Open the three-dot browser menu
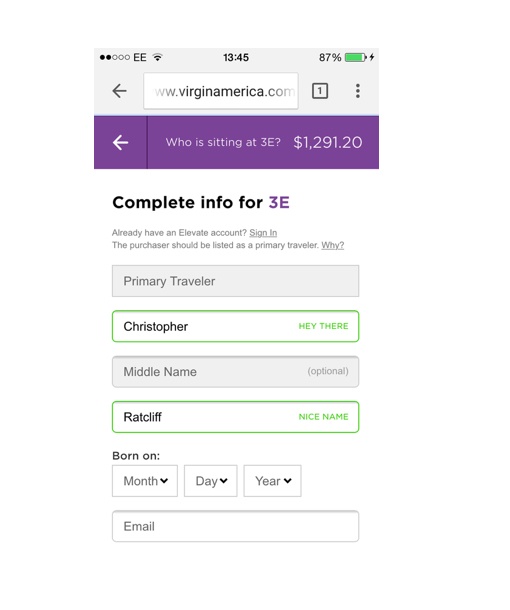The width and height of the screenshot is (510, 610). (358, 91)
